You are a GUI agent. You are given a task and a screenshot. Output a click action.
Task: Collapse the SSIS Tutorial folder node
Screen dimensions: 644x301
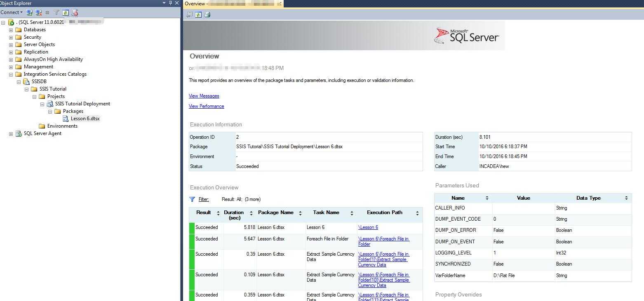point(26,89)
